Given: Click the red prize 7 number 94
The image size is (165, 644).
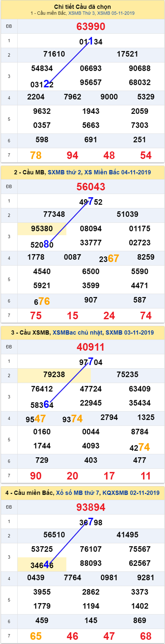Looking at the screenshot, I should (73, 155).
